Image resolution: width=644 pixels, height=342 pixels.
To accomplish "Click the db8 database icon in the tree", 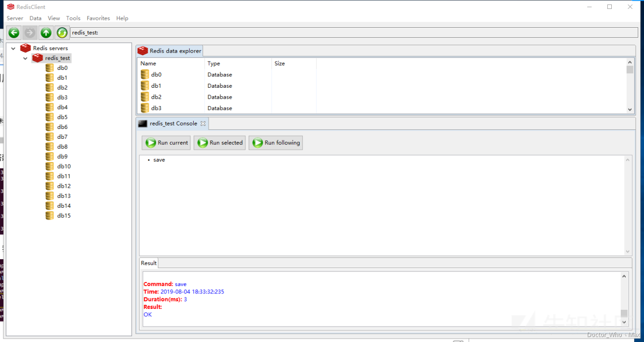I will [50, 147].
